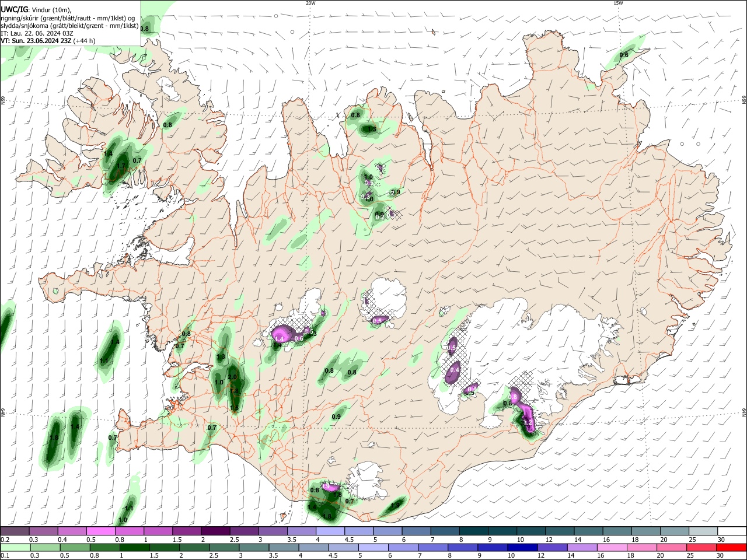Click the lower-row swatch between 2.5 and 3
Screen dimensions: 747x560
(x=225, y=547)
